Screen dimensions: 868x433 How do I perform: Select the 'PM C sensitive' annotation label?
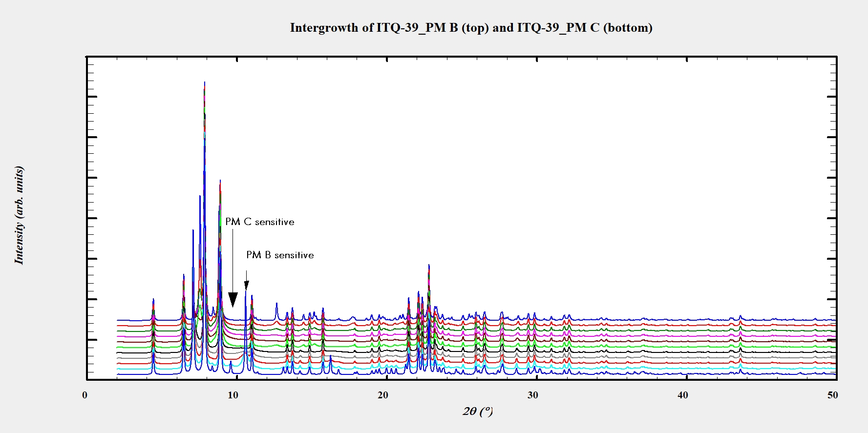click(260, 222)
